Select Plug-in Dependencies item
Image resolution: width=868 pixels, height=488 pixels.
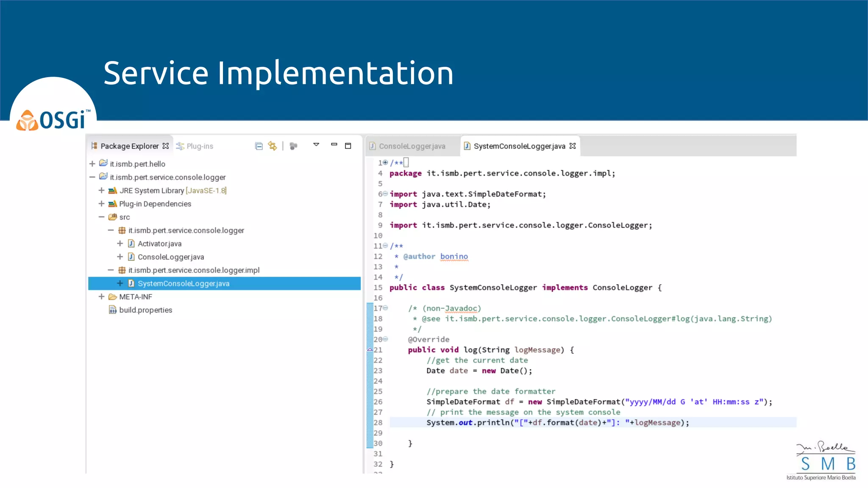155,204
